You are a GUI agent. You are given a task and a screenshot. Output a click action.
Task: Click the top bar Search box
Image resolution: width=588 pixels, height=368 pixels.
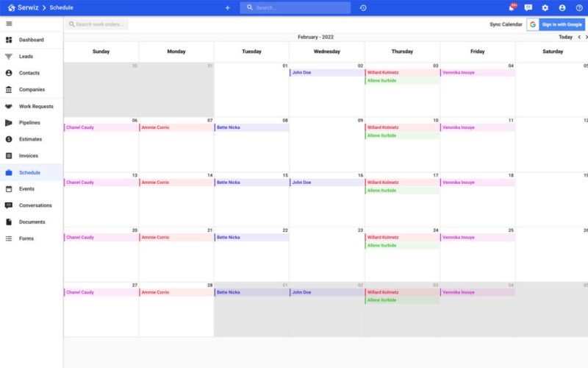click(295, 7)
